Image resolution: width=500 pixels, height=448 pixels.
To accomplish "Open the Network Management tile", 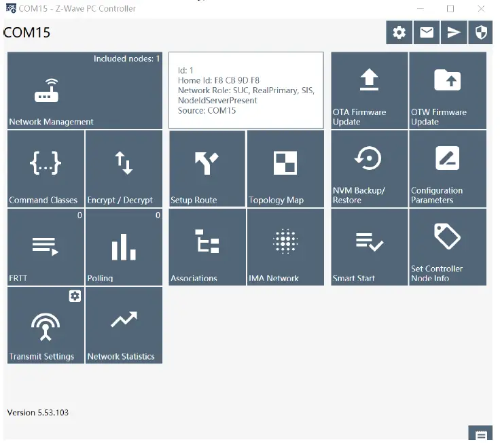I will (x=85, y=90).
